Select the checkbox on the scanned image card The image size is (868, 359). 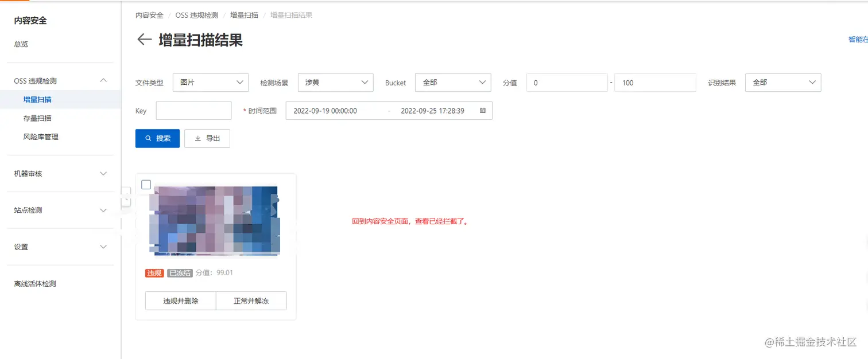coord(146,184)
